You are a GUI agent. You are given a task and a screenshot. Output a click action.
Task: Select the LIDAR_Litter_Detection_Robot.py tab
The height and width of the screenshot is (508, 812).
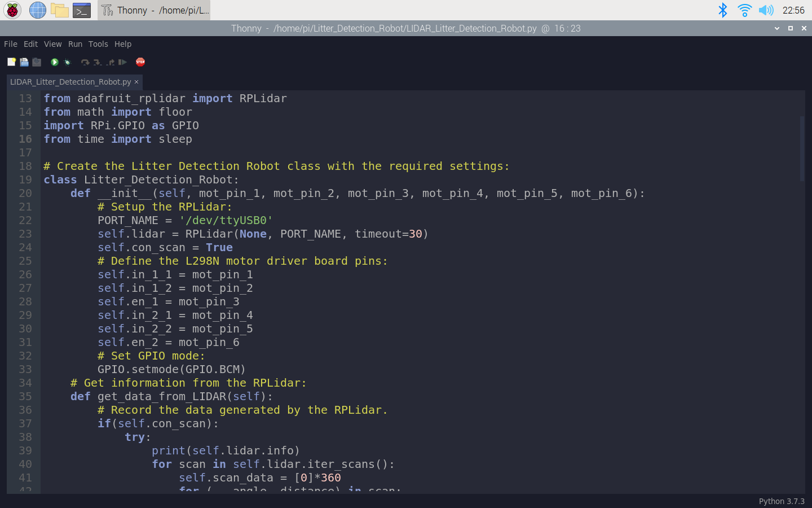[70, 82]
